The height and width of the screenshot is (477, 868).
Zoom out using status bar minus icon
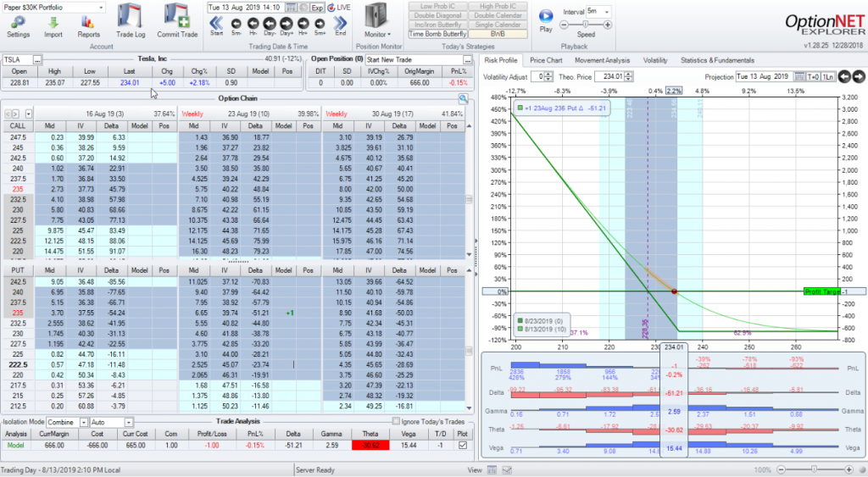click(781, 470)
